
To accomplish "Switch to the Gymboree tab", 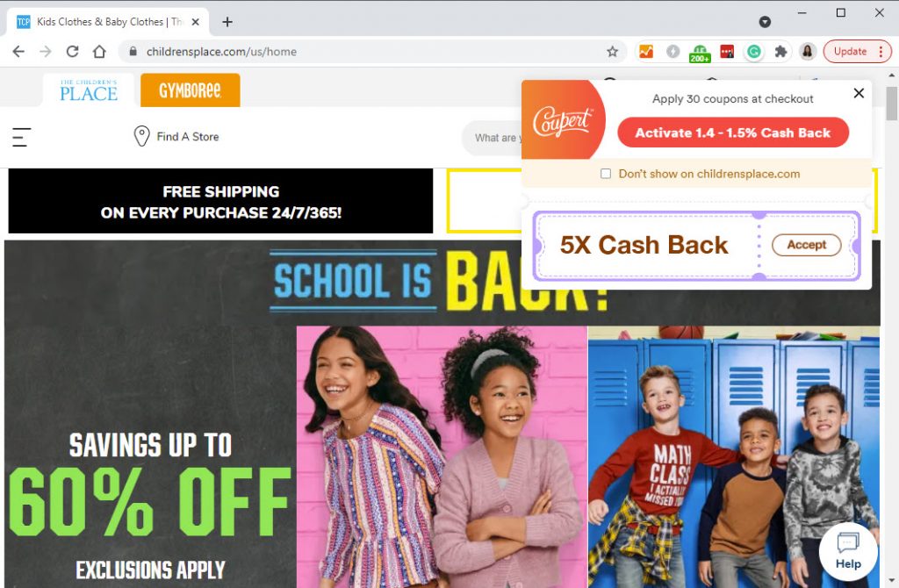I will click(191, 90).
